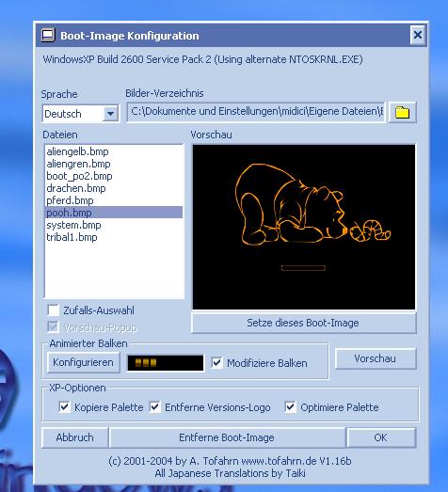Screen dimensions: 448x492
Task: Uncheck the Optimiere Palette checkbox
Action: [x=290, y=407]
